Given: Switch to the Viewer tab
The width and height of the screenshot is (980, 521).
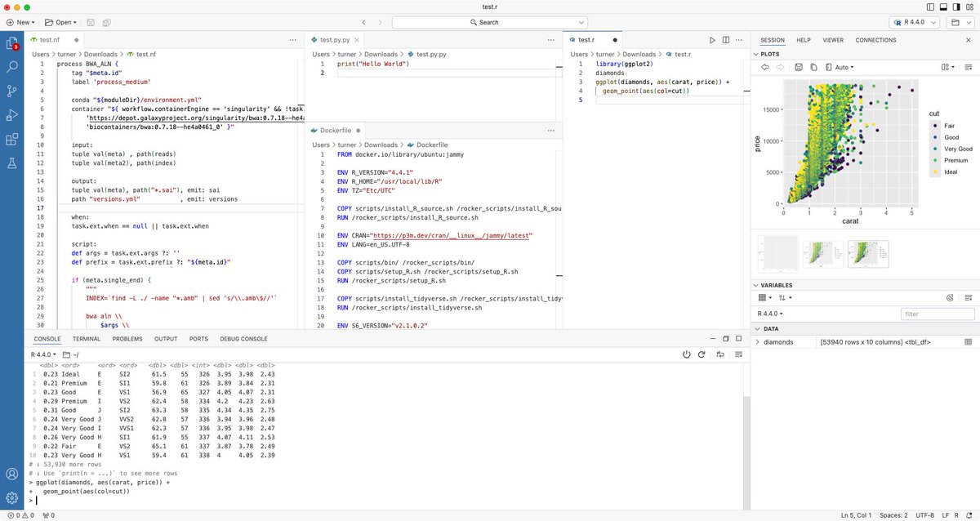Looking at the screenshot, I should click(833, 39).
